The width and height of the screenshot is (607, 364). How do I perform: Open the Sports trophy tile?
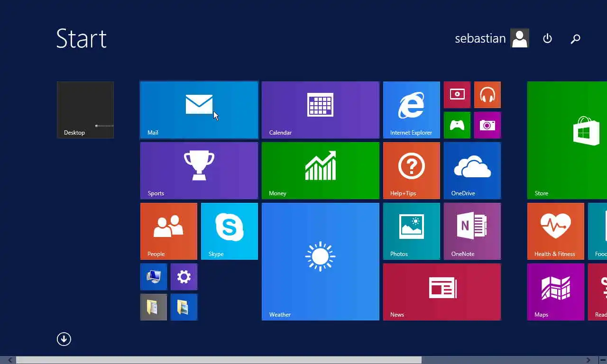coord(199,171)
